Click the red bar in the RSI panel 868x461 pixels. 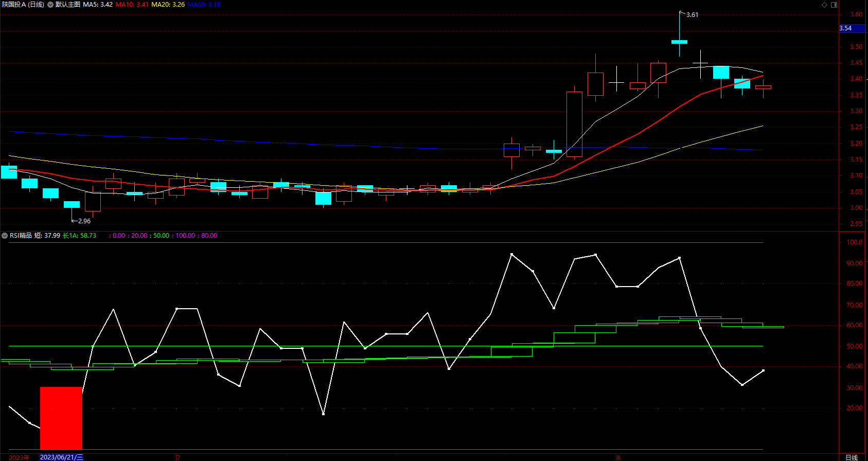tap(61, 418)
